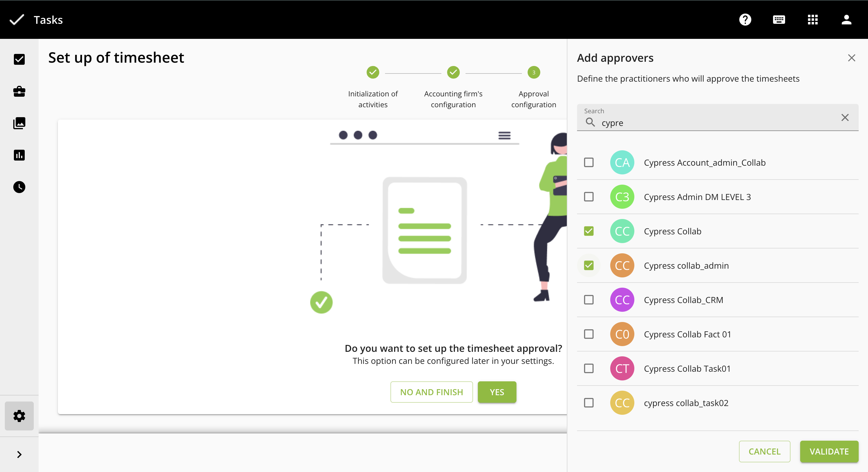This screenshot has width=868, height=472.
Task: Check Cypress Account_admin_Collab checkbox
Action: pyautogui.click(x=589, y=162)
